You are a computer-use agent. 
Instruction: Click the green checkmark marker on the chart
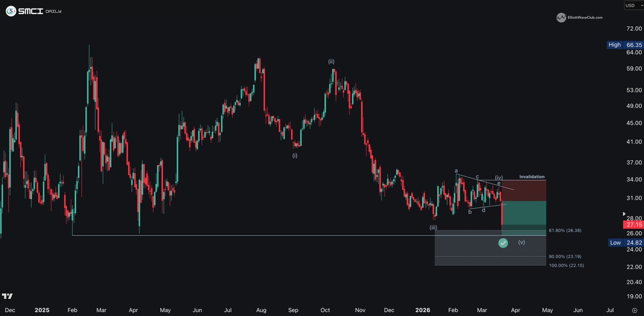click(503, 242)
